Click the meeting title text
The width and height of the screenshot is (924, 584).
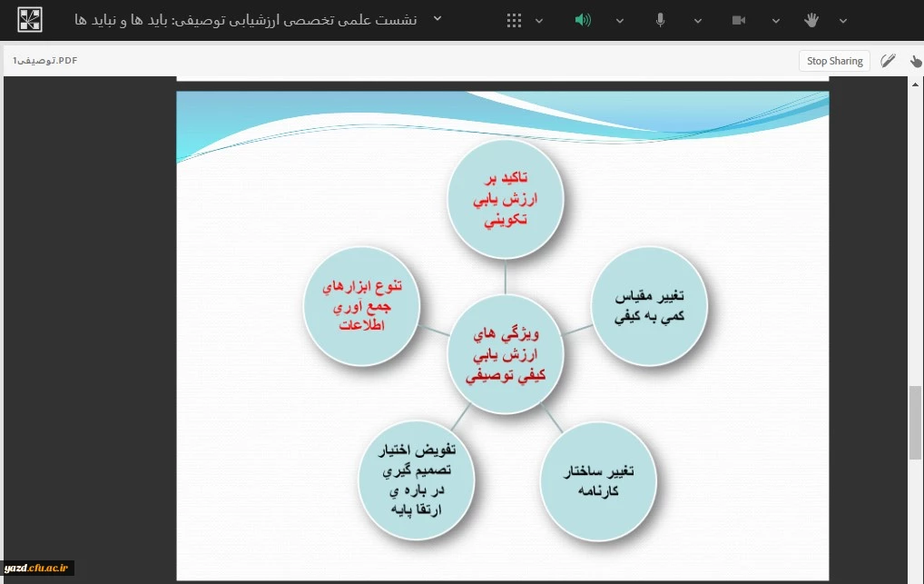tap(245, 19)
